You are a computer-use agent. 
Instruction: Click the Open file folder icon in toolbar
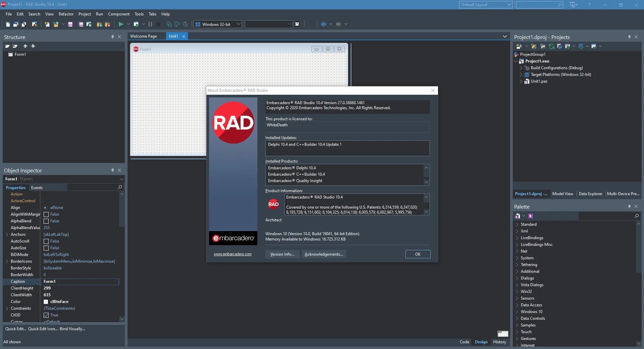(56, 24)
